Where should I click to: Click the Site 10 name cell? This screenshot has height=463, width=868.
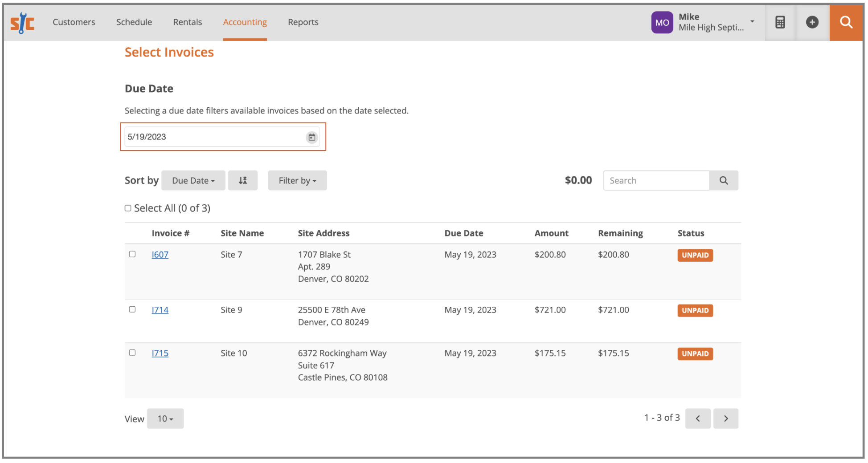[x=233, y=353]
